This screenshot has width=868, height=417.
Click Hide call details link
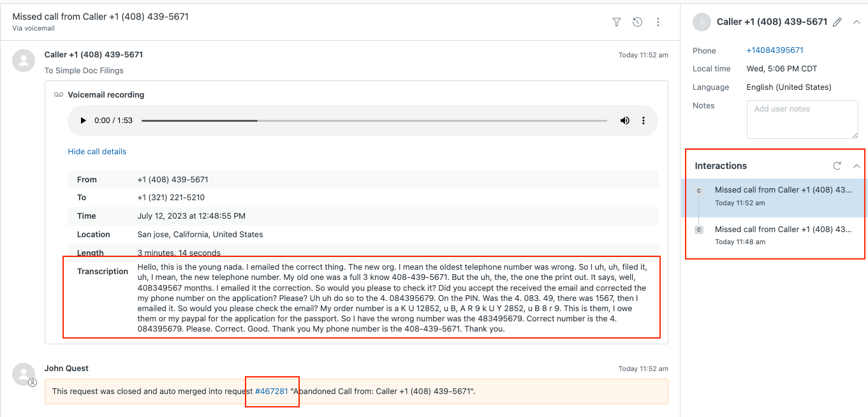(97, 152)
